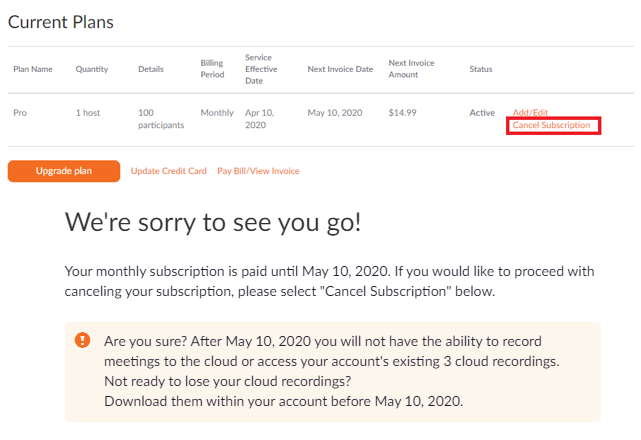Click the orange warning exclamation icon

coord(83,340)
